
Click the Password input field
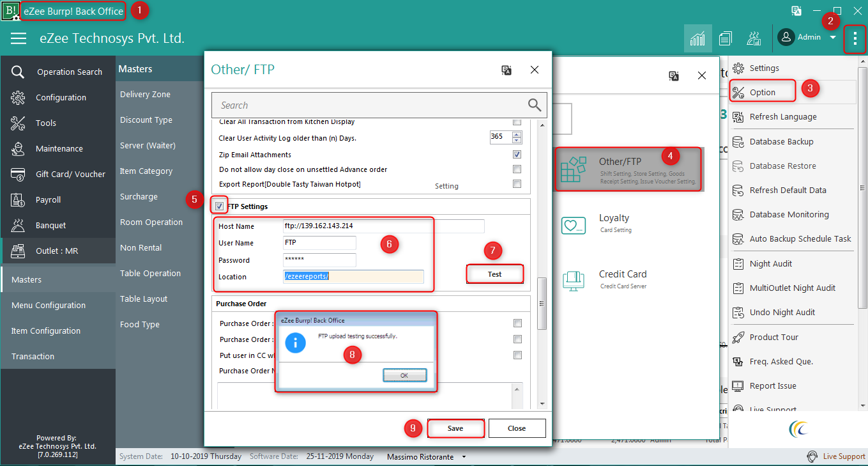pyautogui.click(x=319, y=260)
